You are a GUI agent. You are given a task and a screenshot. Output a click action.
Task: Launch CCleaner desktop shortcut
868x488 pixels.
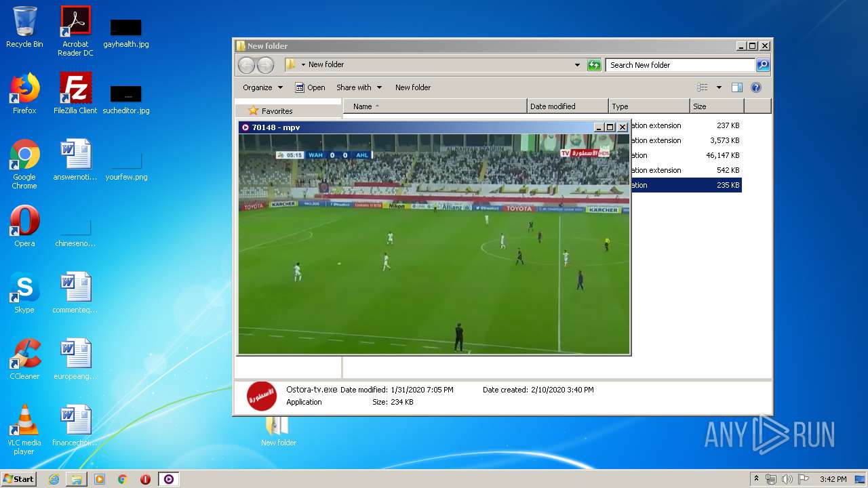coord(24,359)
